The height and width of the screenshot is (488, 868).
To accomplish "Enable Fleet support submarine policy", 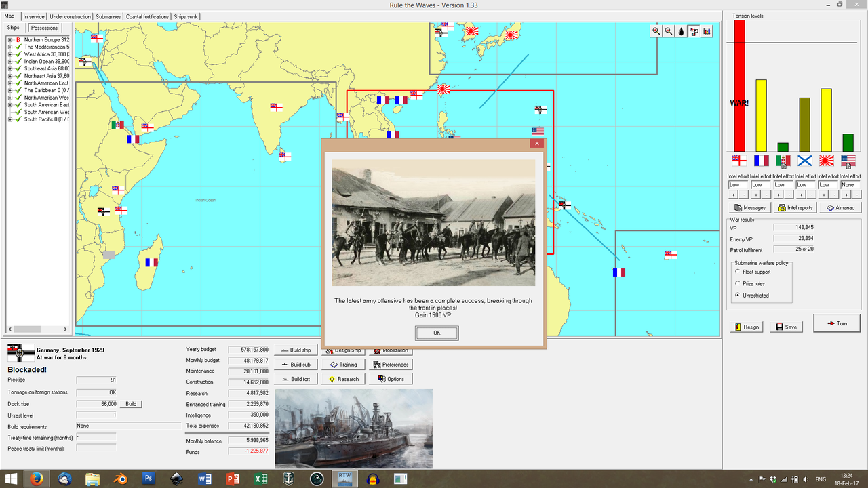I will pos(738,272).
